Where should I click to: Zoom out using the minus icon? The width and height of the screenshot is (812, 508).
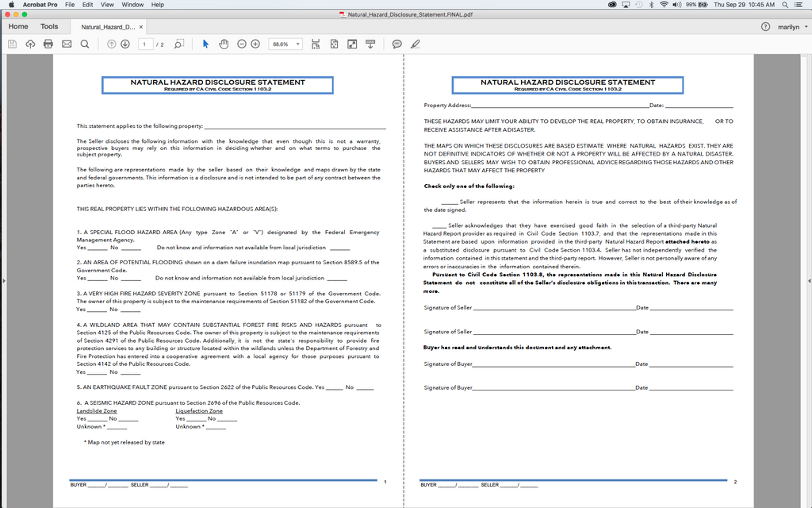point(242,44)
